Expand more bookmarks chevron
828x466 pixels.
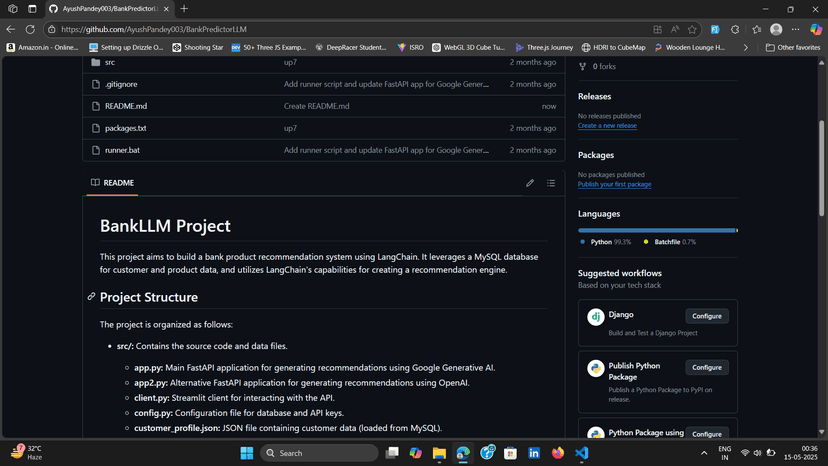(746, 48)
